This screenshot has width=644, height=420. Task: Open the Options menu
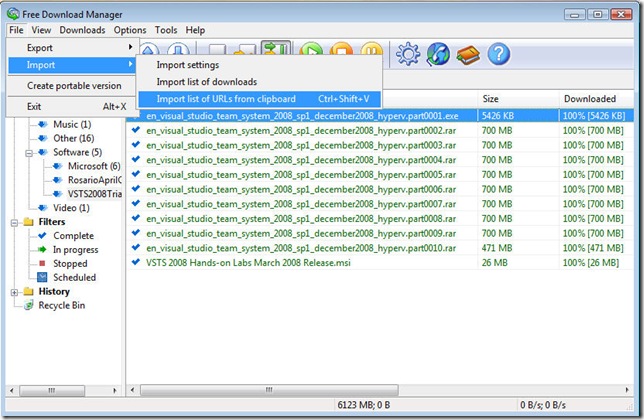[x=130, y=30]
